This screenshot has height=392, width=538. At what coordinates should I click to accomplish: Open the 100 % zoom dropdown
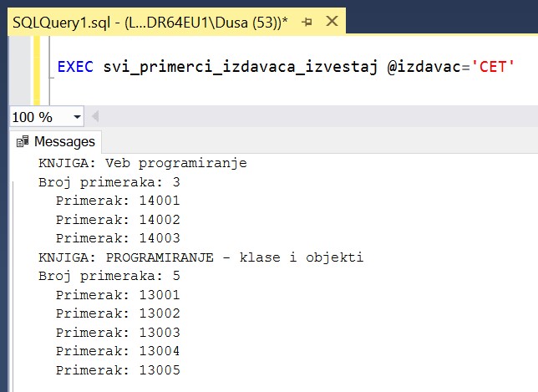point(78,117)
